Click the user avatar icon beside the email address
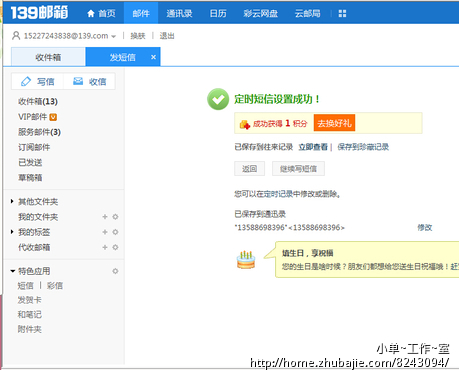 (16, 35)
